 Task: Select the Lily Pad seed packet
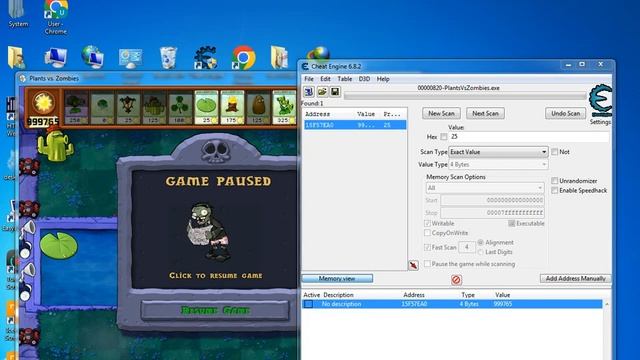pos(206,107)
